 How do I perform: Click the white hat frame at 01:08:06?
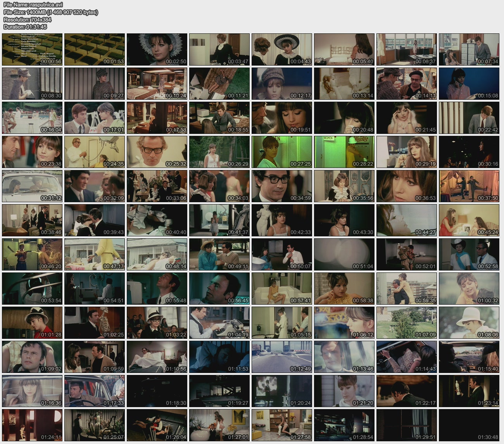point(469,323)
